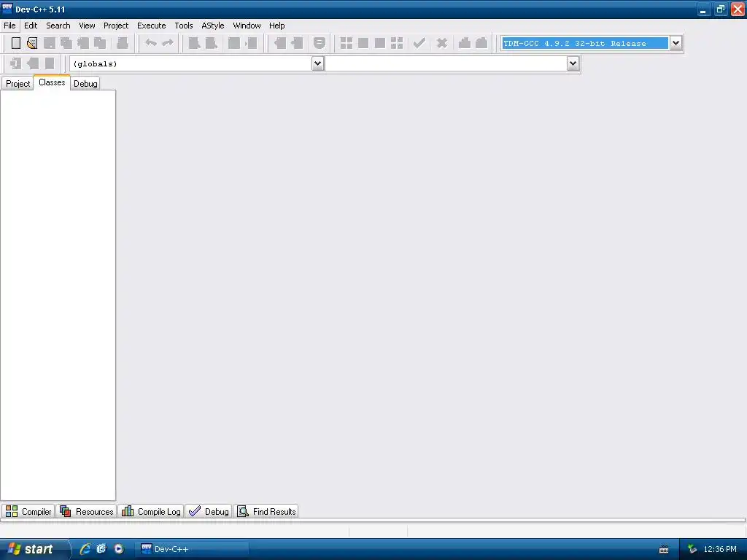The image size is (747, 560).
Task: Expand the empty function list dropdown arrow
Action: [573, 63]
